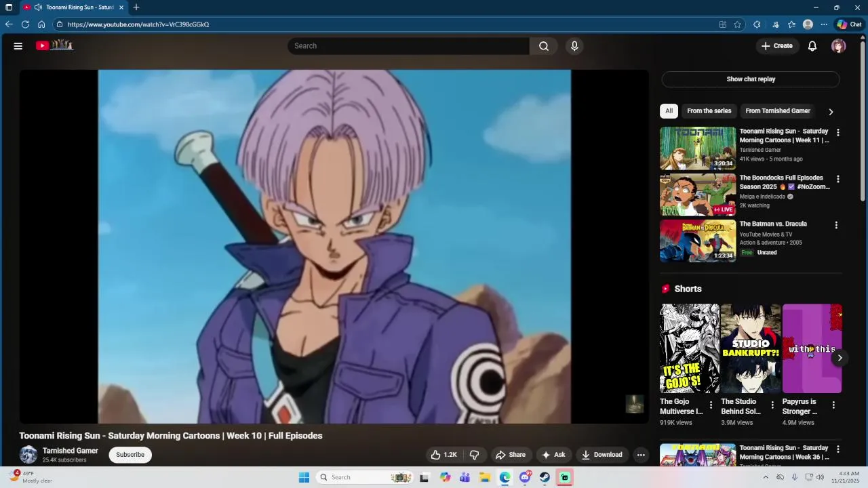
Task: Show more Shorts with next arrow
Action: pos(840,358)
